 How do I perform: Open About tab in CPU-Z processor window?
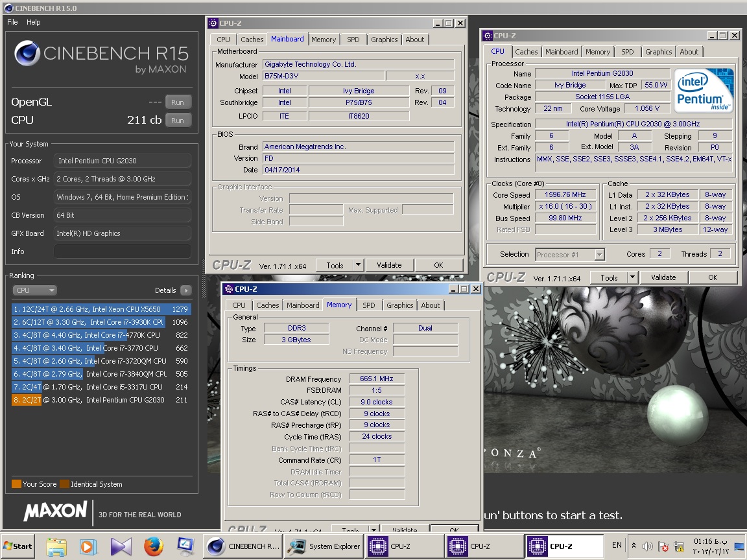689,52
